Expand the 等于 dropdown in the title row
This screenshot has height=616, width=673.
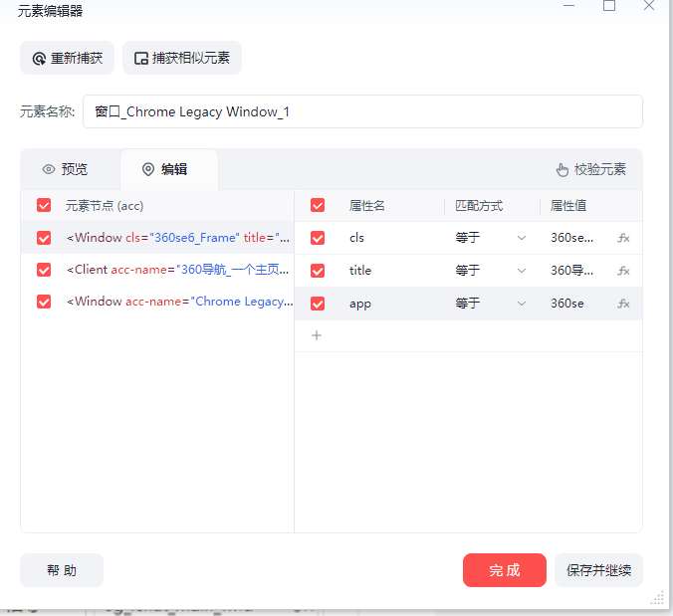[x=490, y=271]
